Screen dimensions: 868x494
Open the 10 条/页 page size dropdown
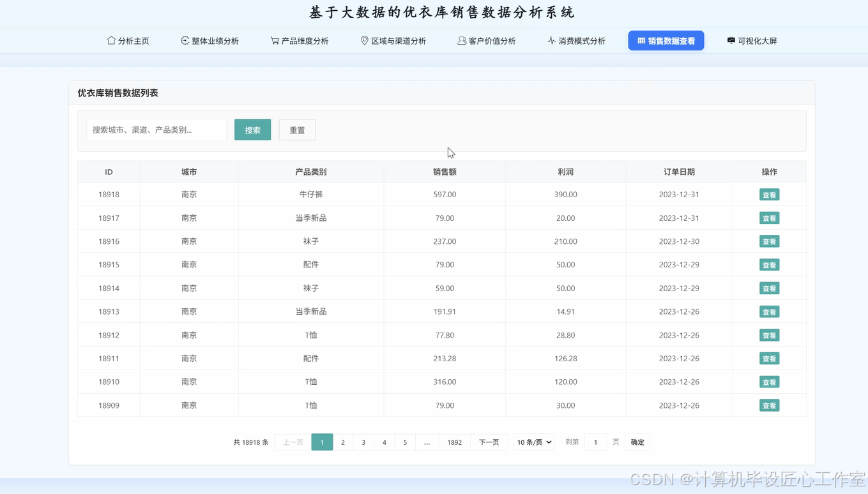click(x=533, y=442)
